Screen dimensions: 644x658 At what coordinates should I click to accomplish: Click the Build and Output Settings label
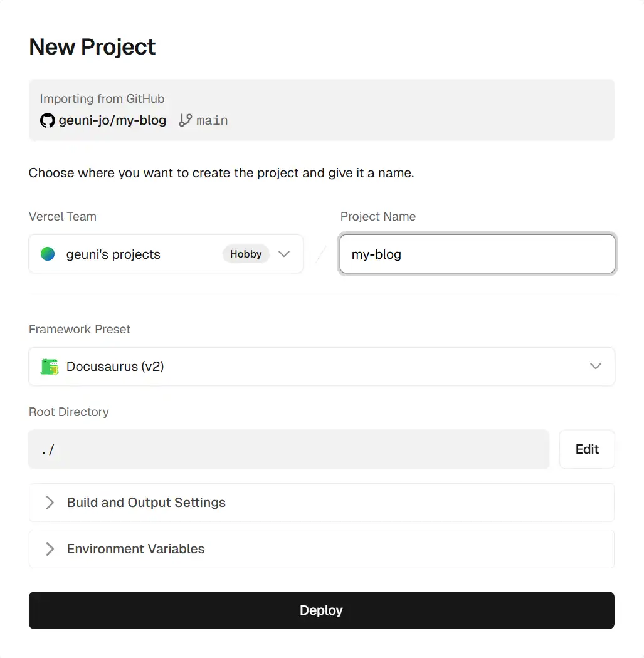point(146,503)
